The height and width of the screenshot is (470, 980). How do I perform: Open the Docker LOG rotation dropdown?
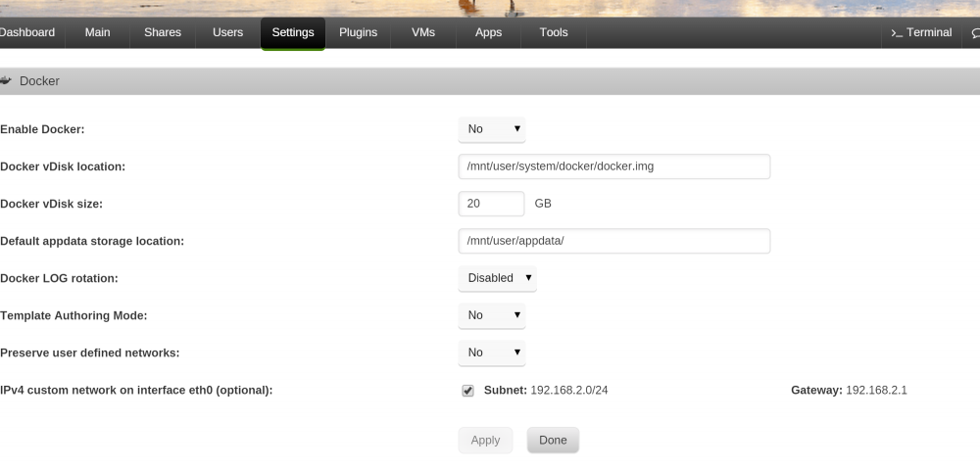point(498,278)
